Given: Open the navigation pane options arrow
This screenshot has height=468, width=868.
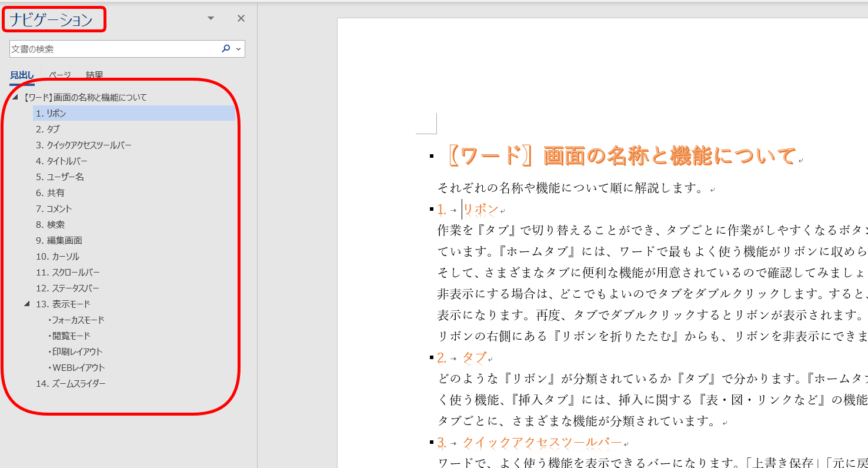Looking at the screenshot, I should click(x=211, y=18).
